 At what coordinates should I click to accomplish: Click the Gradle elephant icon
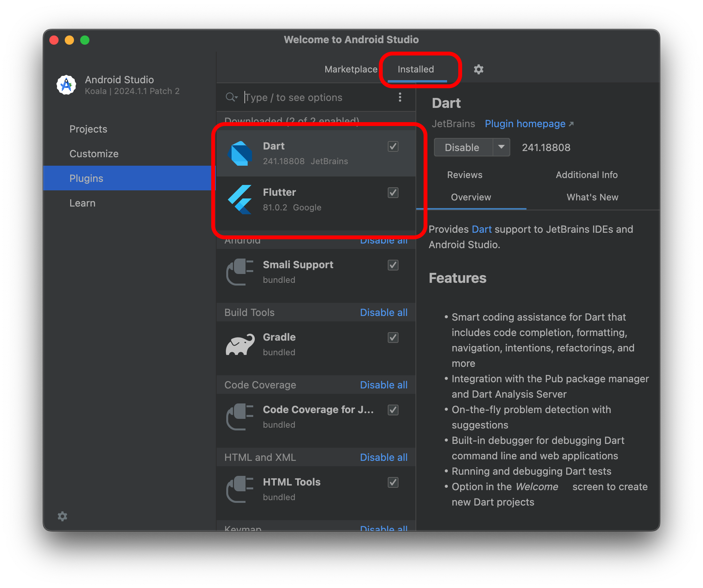240,344
